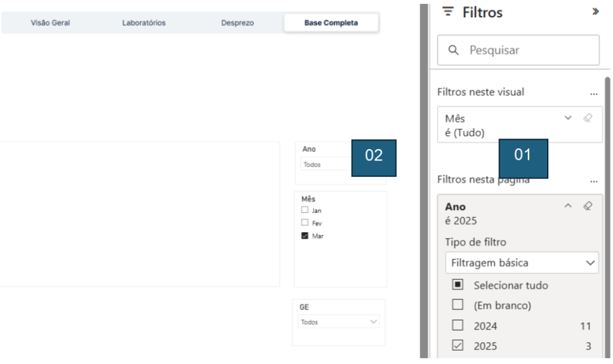613x364 pixels.
Task: Clear the Ano filter with eraser icon
Action: [x=587, y=206]
